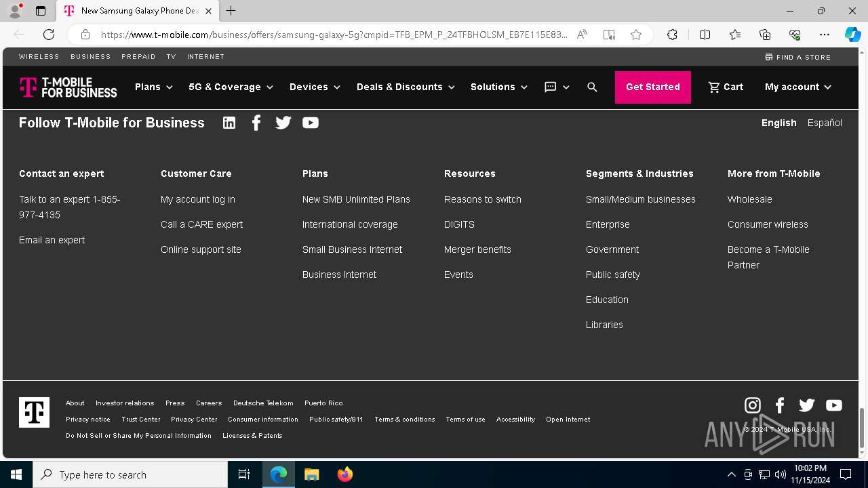Open the YouTube icon beside Follow T-Mobile

click(311, 123)
